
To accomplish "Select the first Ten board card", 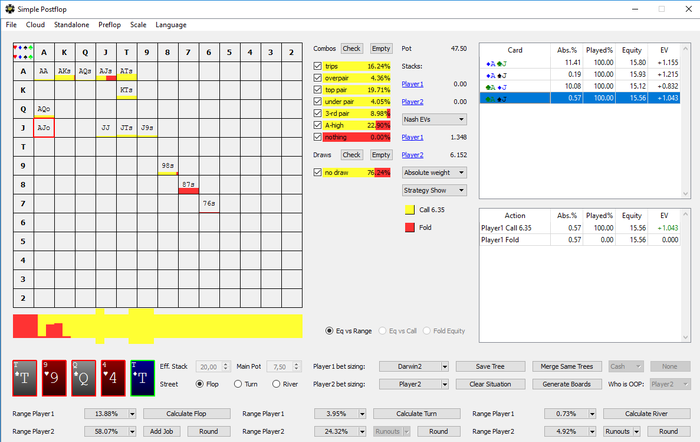I will pos(25,378).
